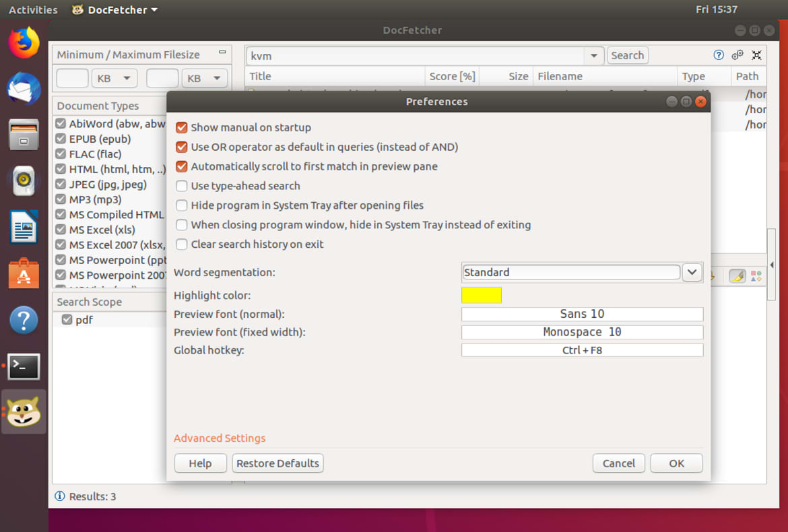Enable Clear search history on exit
Screen dimensions: 788x532
point(181,244)
